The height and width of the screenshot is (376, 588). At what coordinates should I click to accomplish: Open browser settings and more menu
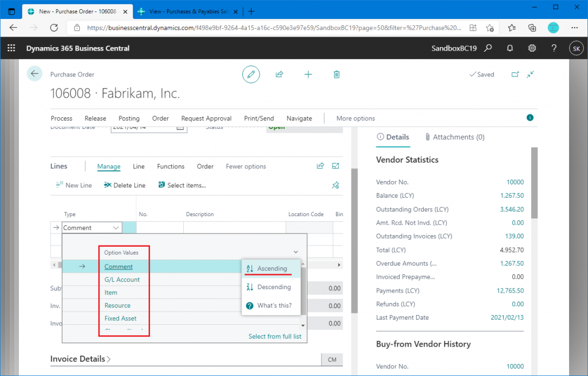pyautogui.click(x=574, y=28)
